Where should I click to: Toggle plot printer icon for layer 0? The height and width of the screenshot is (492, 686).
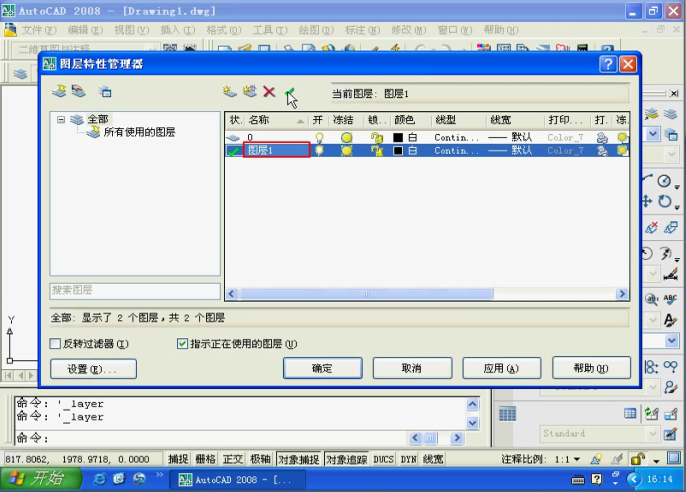[602, 137]
